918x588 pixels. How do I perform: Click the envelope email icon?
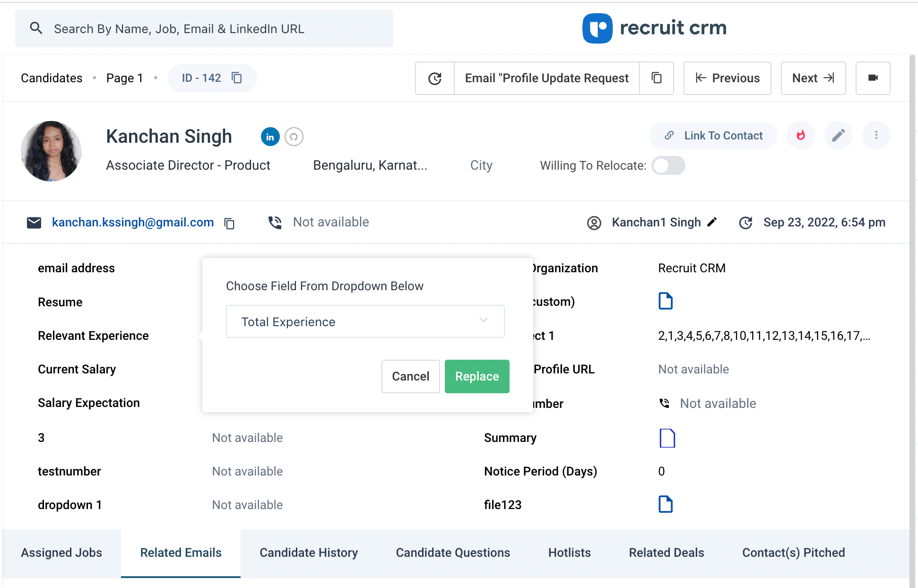34,223
